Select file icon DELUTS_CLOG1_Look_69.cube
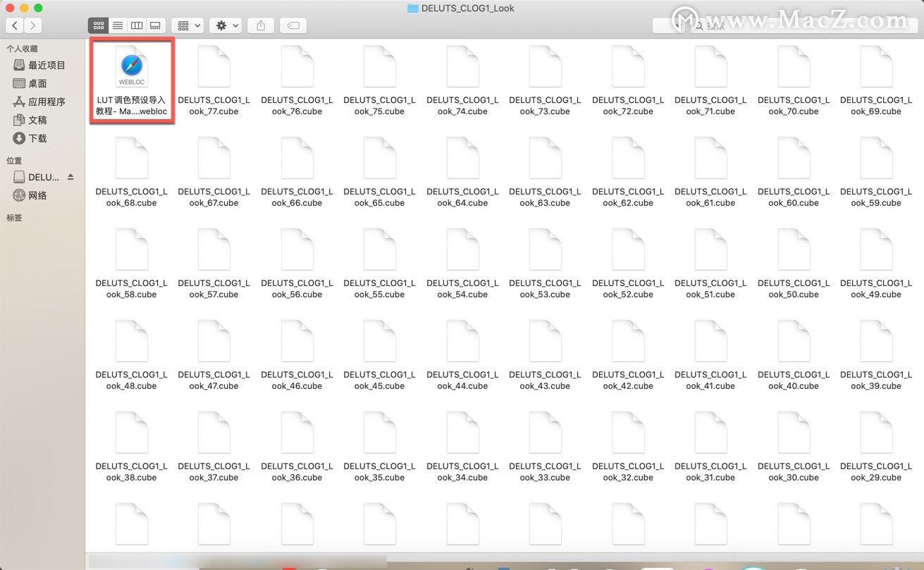The width and height of the screenshot is (924, 570). [877, 68]
